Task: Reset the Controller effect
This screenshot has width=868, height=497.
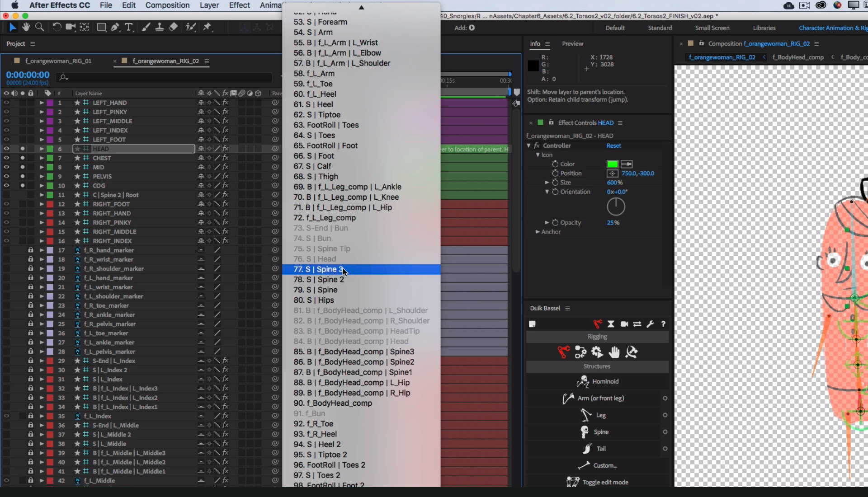Action: pos(613,145)
